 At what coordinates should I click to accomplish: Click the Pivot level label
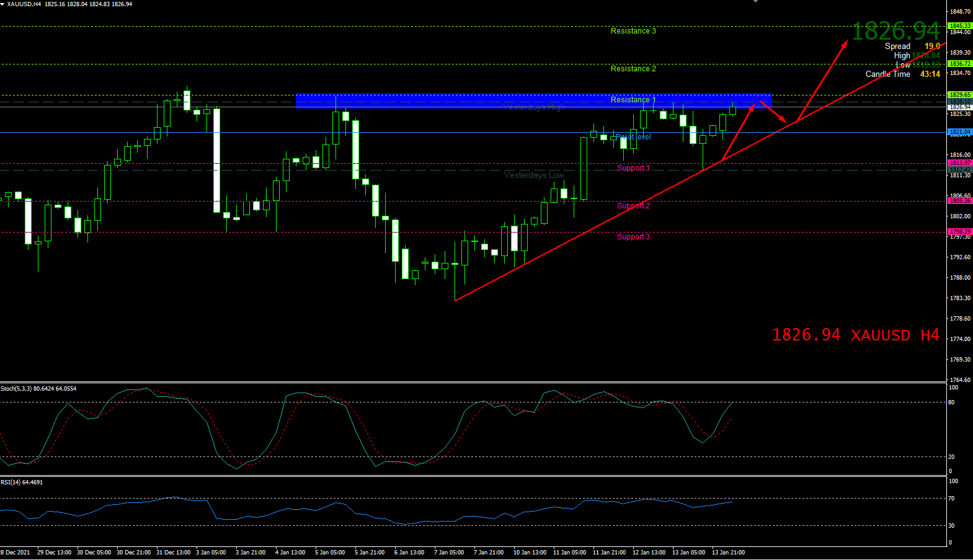pyautogui.click(x=633, y=137)
